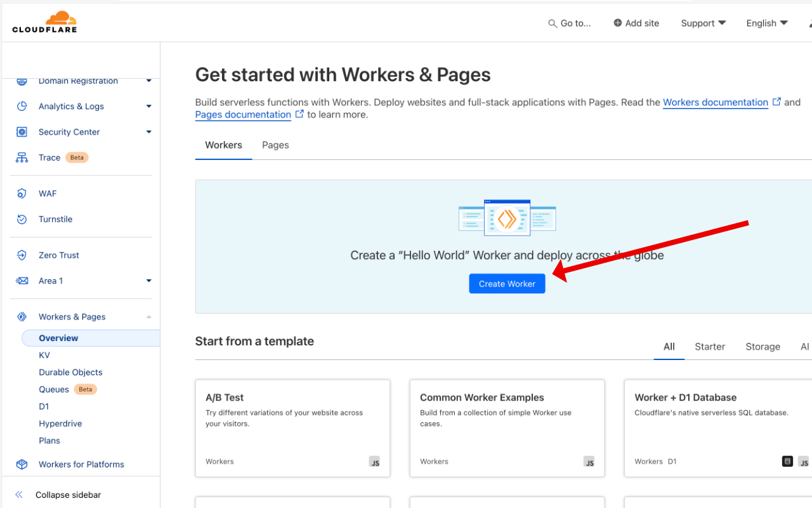The width and height of the screenshot is (812, 508).
Task: Click Add site in the header
Action: 636,23
